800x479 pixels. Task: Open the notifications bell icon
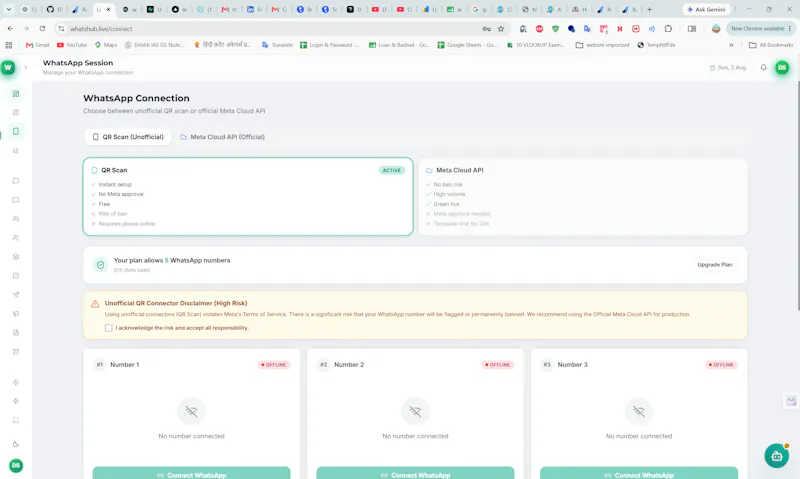(763, 67)
